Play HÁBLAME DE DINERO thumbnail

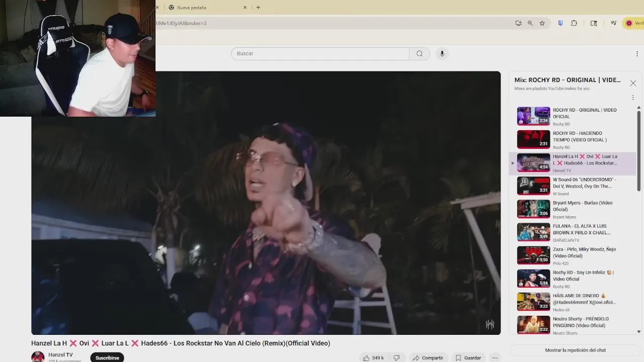[x=533, y=301]
